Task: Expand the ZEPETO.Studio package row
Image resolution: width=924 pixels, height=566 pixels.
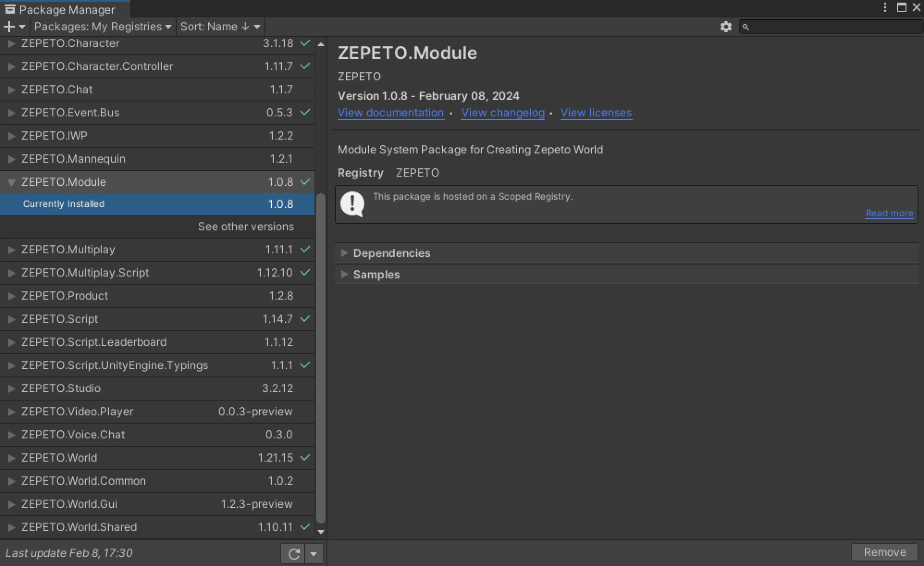Action: click(x=12, y=389)
